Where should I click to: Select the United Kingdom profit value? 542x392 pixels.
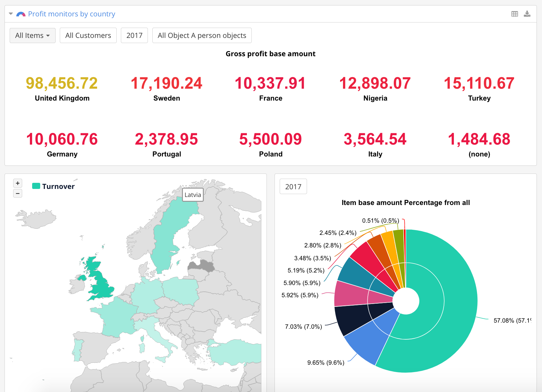click(62, 83)
